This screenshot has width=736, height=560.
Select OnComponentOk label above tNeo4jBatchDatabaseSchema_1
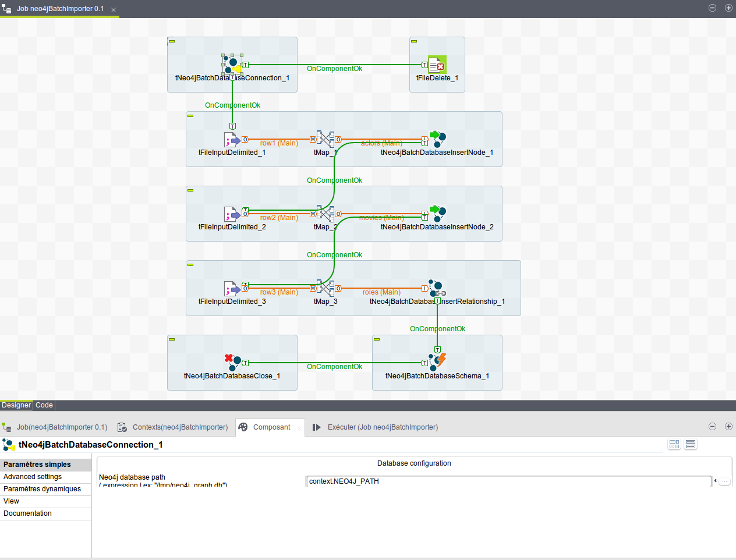pyautogui.click(x=437, y=329)
